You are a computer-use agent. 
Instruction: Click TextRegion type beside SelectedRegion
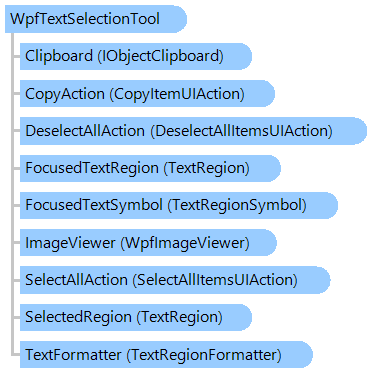point(180,317)
